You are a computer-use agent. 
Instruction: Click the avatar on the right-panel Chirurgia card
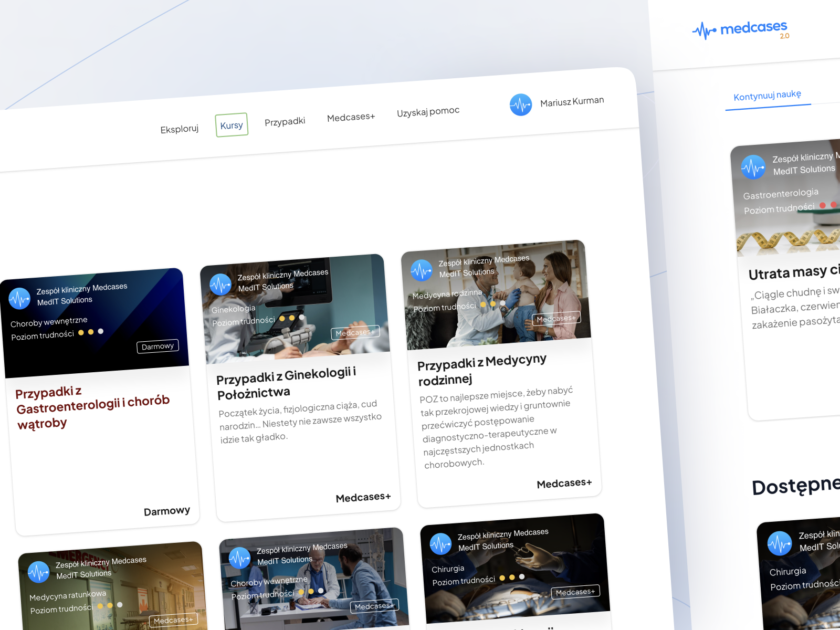click(x=780, y=543)
